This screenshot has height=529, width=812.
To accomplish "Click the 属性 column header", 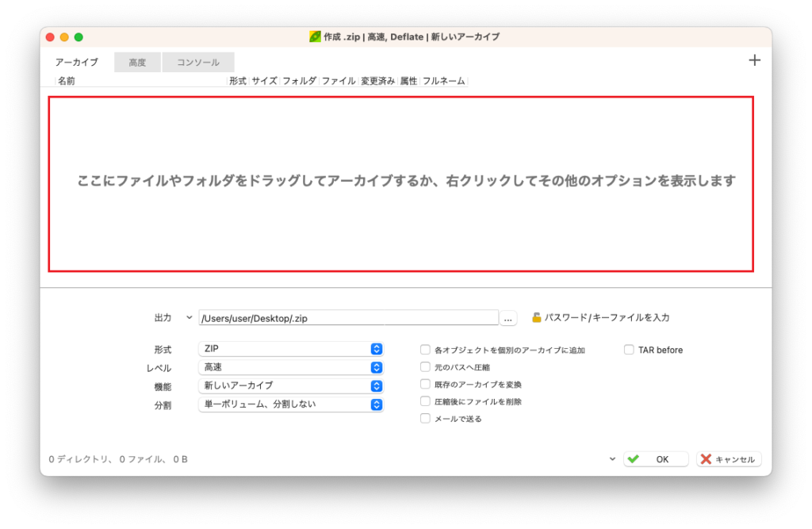I will tap(408, 81).
